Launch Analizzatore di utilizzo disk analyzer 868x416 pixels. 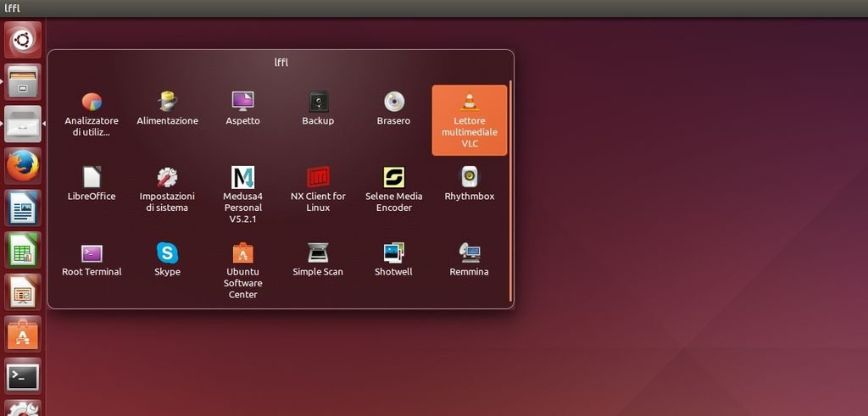[92, 103]
